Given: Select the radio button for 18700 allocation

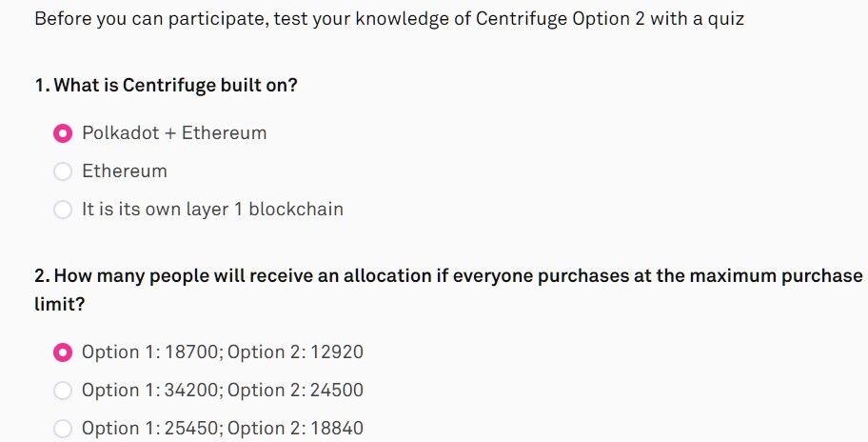Looking at the screenshot, I should click(63, 352).
